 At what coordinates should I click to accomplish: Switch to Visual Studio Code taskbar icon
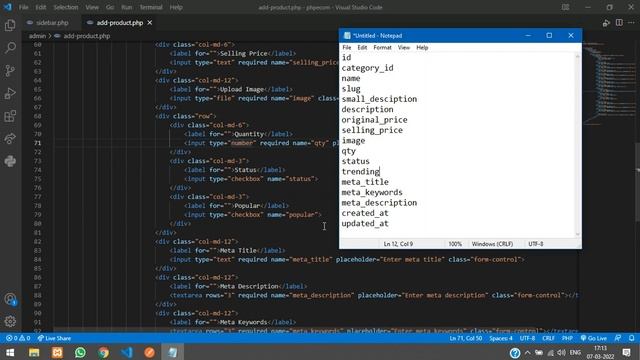coord(127,352)
